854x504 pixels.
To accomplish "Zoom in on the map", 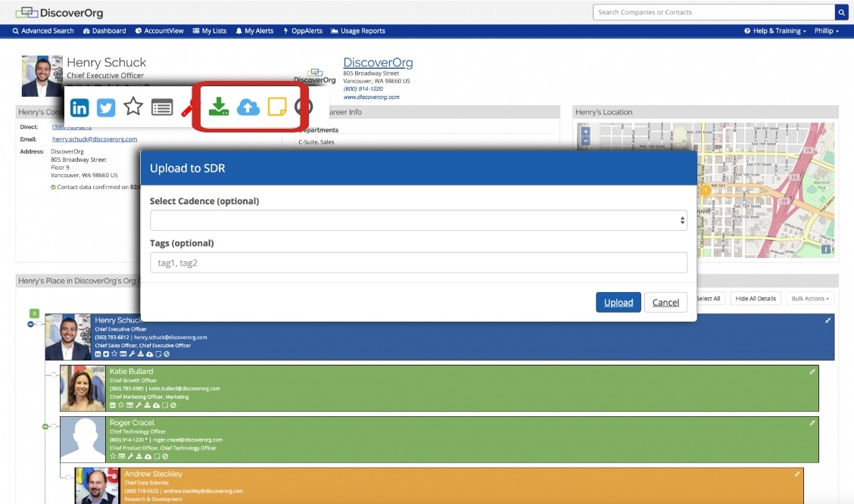I will pyautogui.click(x=584, y=130).
